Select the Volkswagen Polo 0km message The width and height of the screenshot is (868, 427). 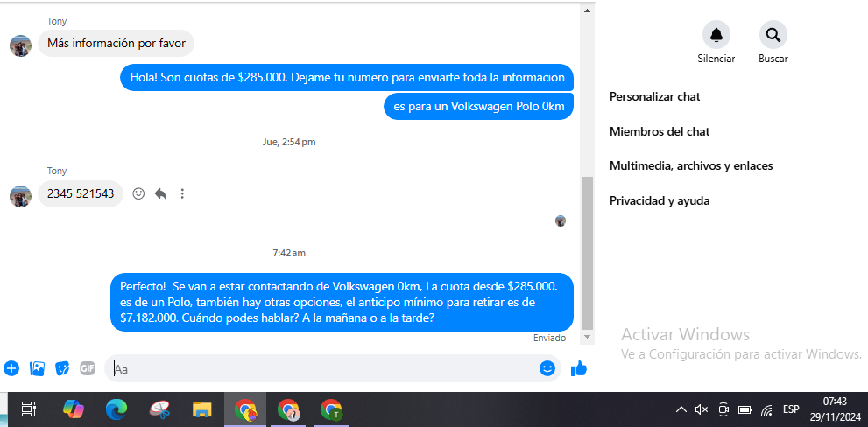point(479,107)
